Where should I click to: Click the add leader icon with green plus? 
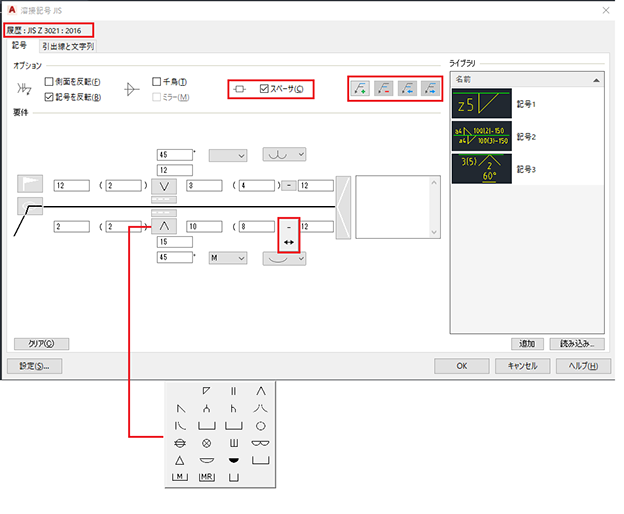tap(360, 88)
